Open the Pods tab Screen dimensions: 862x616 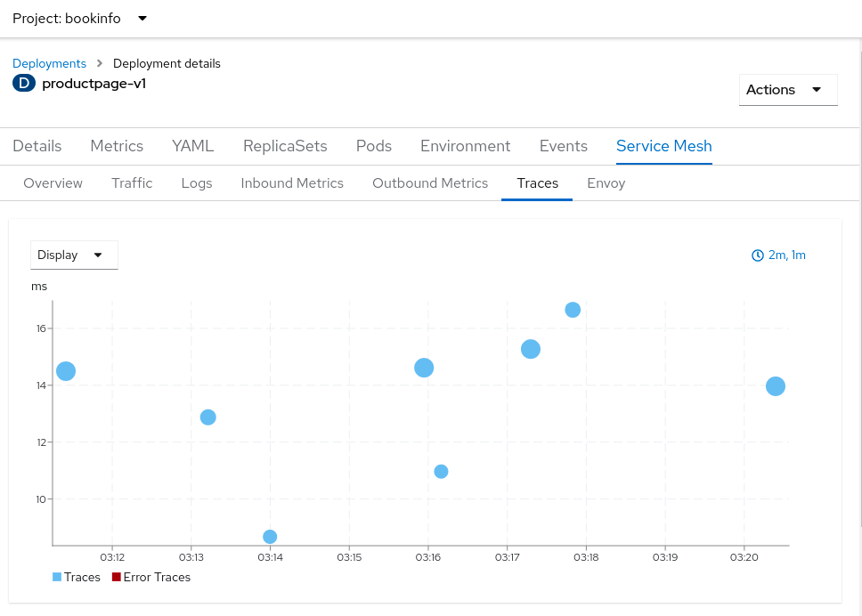click(x=374, y=146)
